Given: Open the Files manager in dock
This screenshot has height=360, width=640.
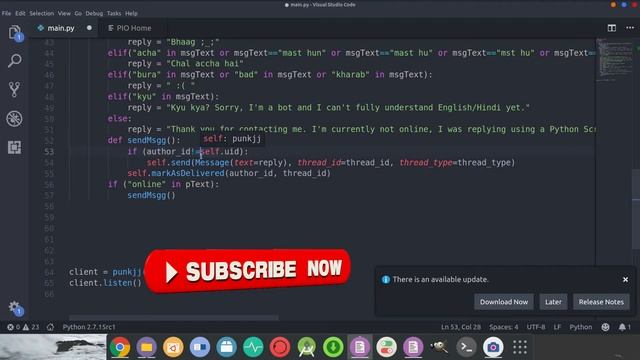Looking at the screenshot, I should 147,347.
